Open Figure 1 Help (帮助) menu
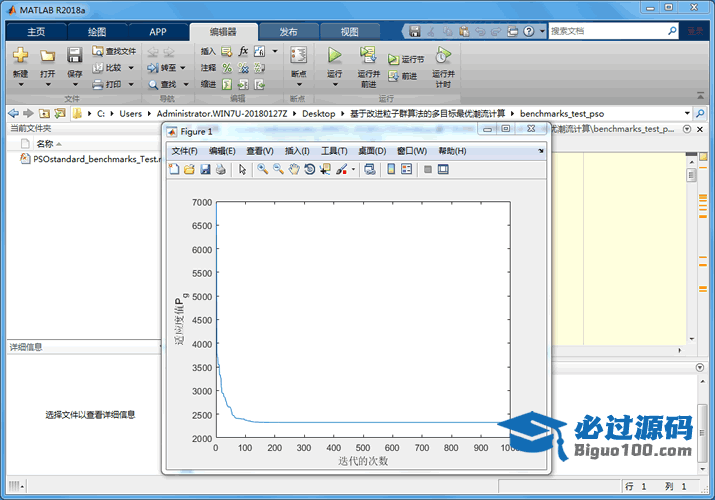 [x=452, y=151]
